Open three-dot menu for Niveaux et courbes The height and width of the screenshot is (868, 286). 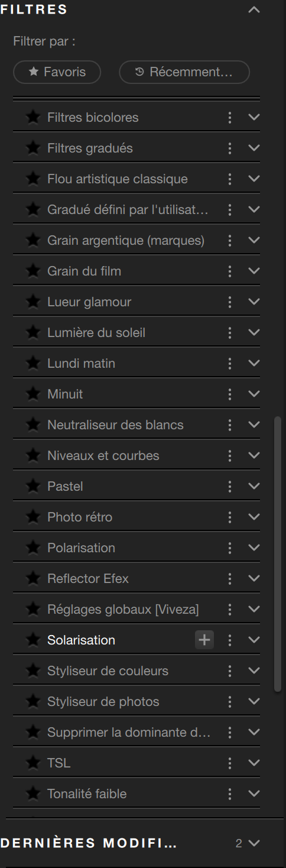229,455
